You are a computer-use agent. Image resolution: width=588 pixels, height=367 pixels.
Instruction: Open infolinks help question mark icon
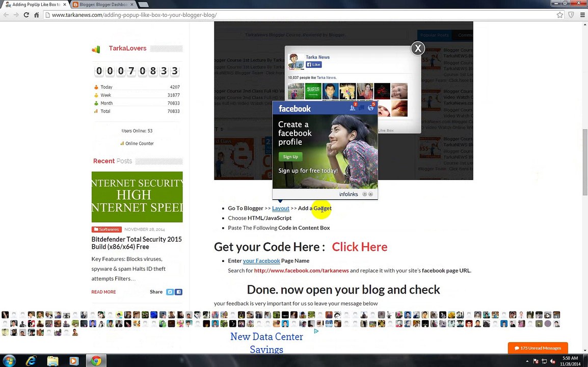pyautogui.click(x=364, y=194)
